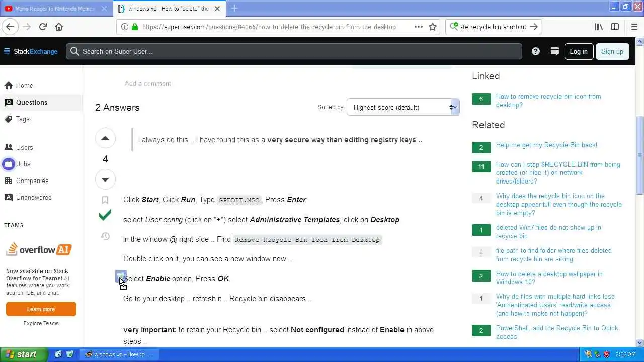Close the Mario Reacts YouTube tab
644x362 pixels.
tap(104, 9)
